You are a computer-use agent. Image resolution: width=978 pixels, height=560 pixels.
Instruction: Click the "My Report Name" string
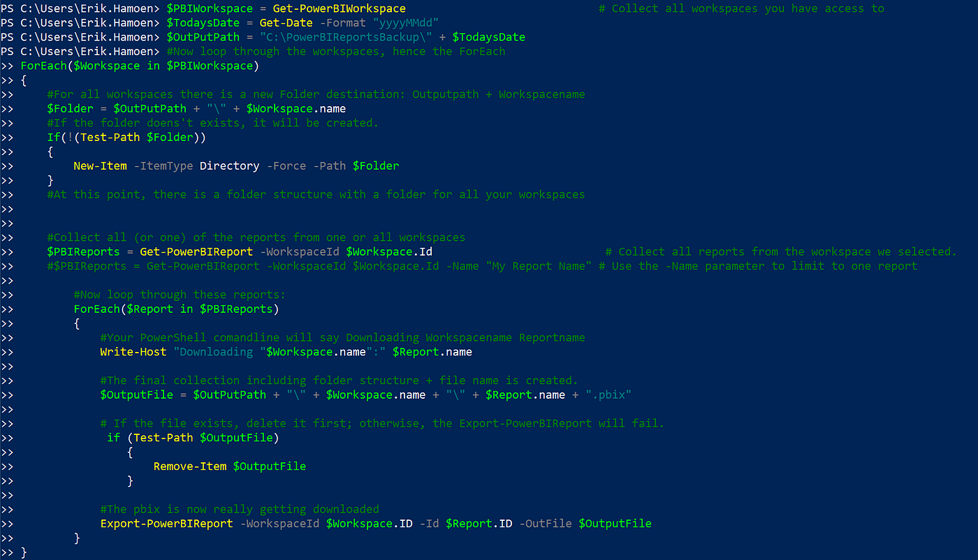[539, 266]
